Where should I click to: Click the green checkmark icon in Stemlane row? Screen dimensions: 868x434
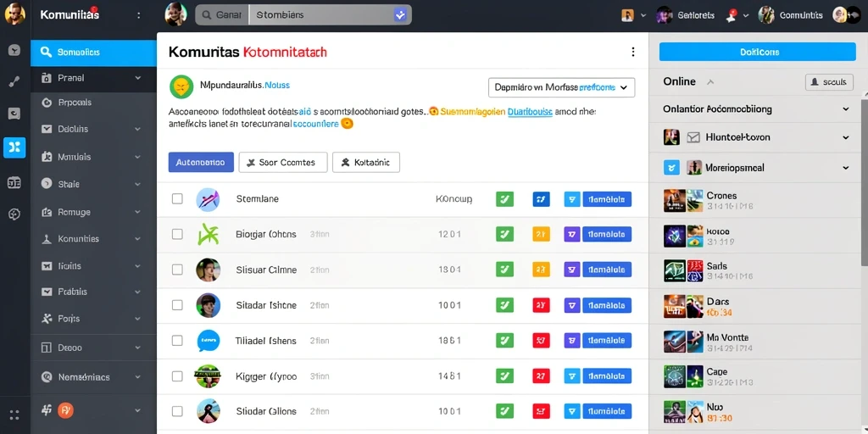click(504, 198)
